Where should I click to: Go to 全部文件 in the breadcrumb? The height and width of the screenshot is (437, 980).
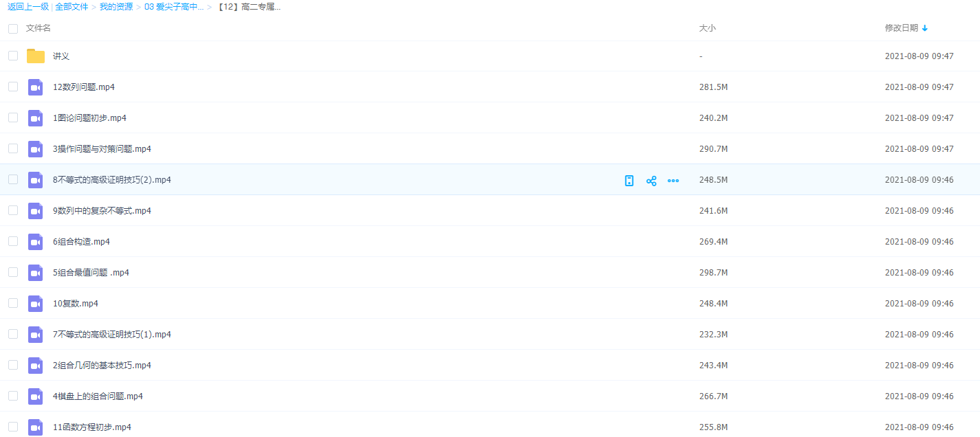point(72,7)
